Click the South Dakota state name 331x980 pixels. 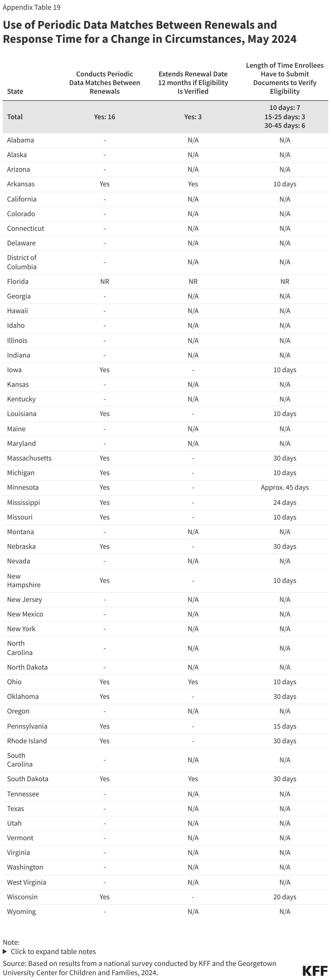[28, 779]
